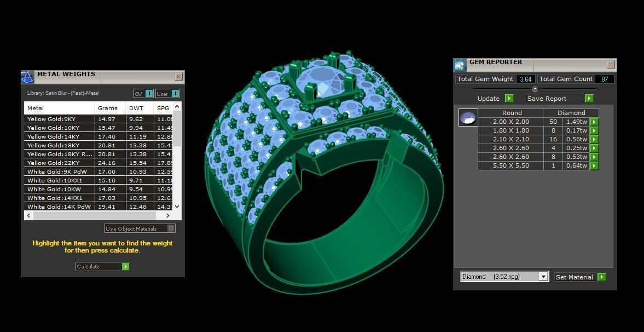Screen dimensions: 644x332
Task: Select the White Gold:14K PdW row
Action: point(98,207)
